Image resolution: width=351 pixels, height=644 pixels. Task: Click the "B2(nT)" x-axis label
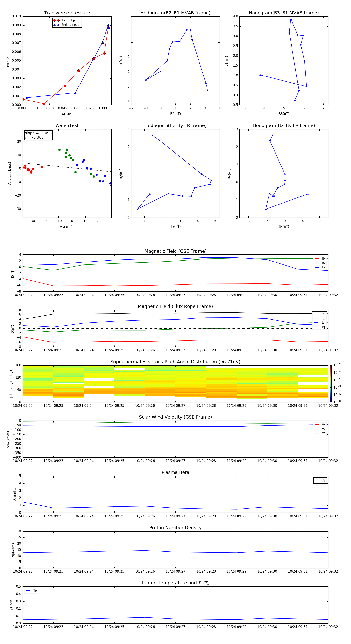175,114
